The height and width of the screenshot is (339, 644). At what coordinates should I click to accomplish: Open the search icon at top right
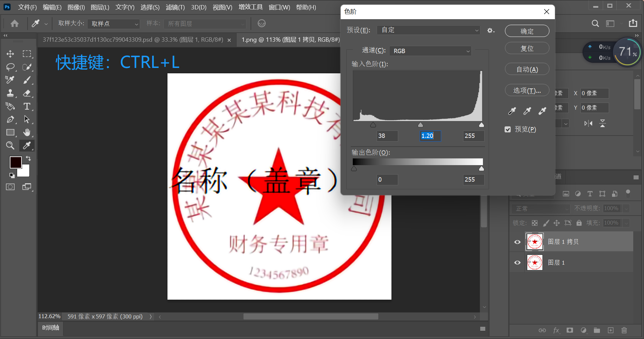[595, 23]
